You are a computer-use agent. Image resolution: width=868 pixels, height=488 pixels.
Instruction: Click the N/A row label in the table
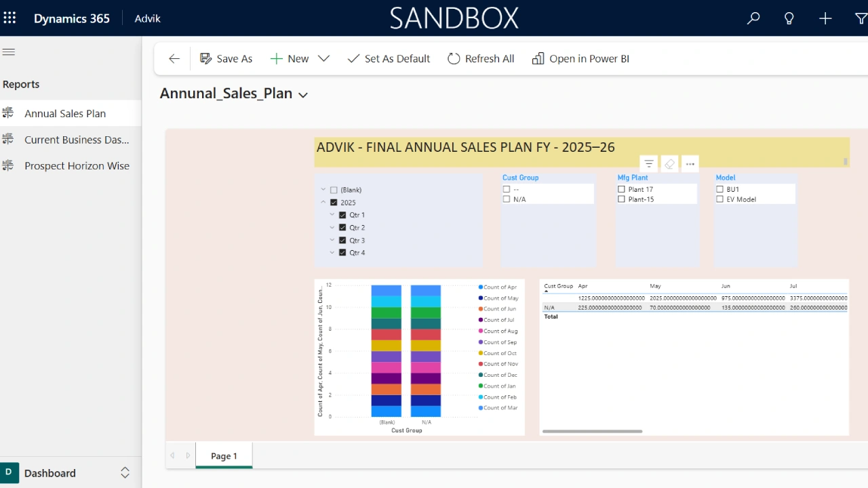tap(549, 308)
